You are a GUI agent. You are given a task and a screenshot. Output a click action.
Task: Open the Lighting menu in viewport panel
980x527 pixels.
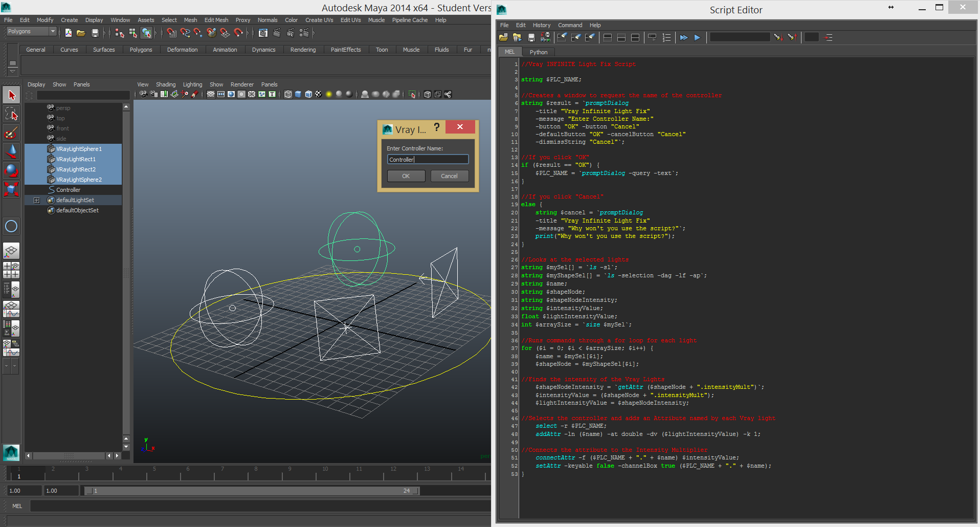[192, 84]
